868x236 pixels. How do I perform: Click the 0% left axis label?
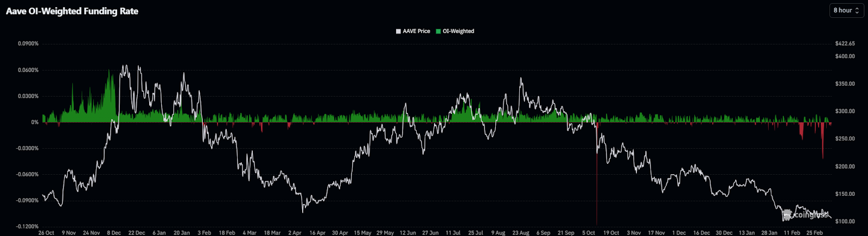click(x=35, y=122)
